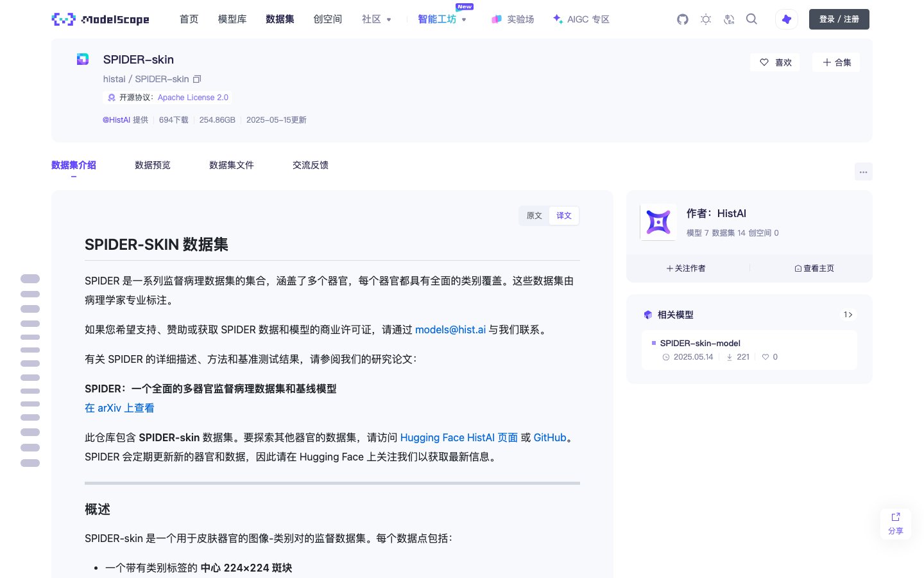Open the search magnifier icon
The image size is (924, 578).
pyautogui.click(x=752, y=19)
